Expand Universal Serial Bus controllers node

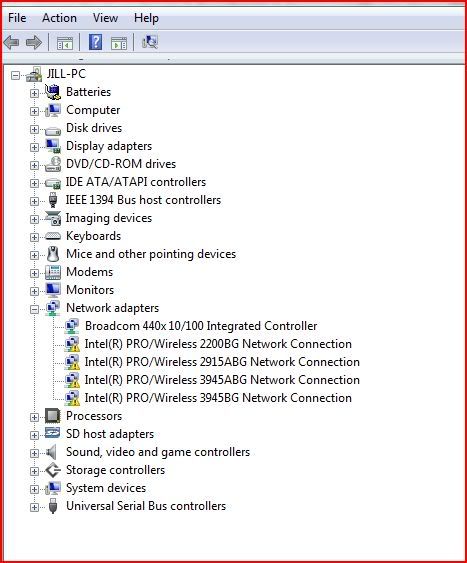[x=34, y=507]
